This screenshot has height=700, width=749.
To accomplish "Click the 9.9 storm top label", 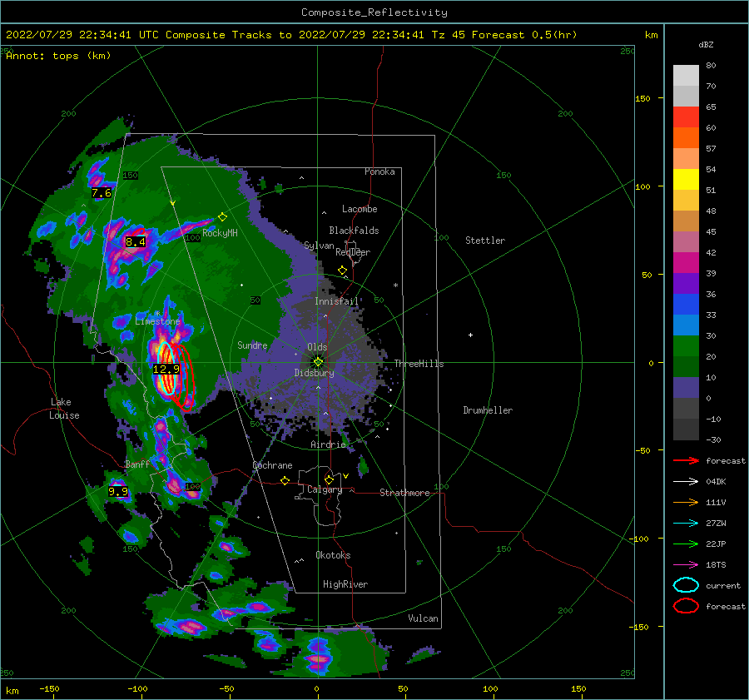I will (118, 491).
